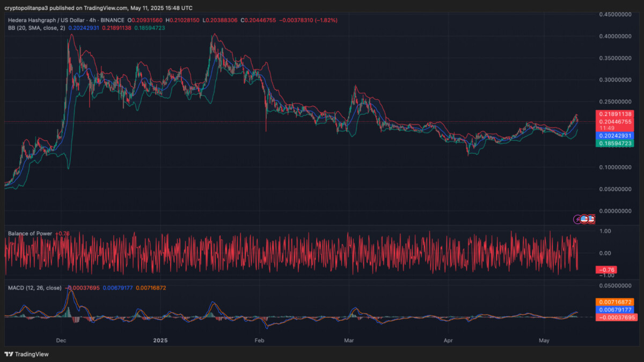Click the blue 0.20242931 basis axis label
644x362 pixels.
(614, 136)
